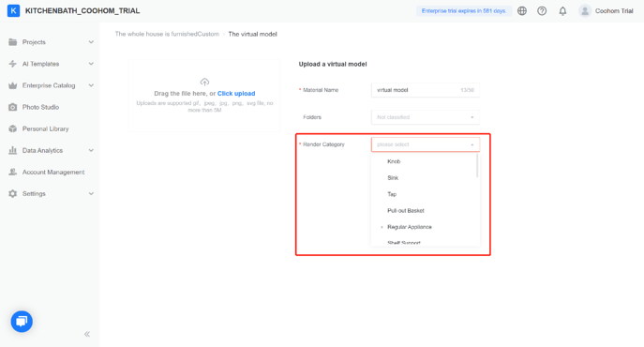Click the Material Name input field

(x=426, y=90)
